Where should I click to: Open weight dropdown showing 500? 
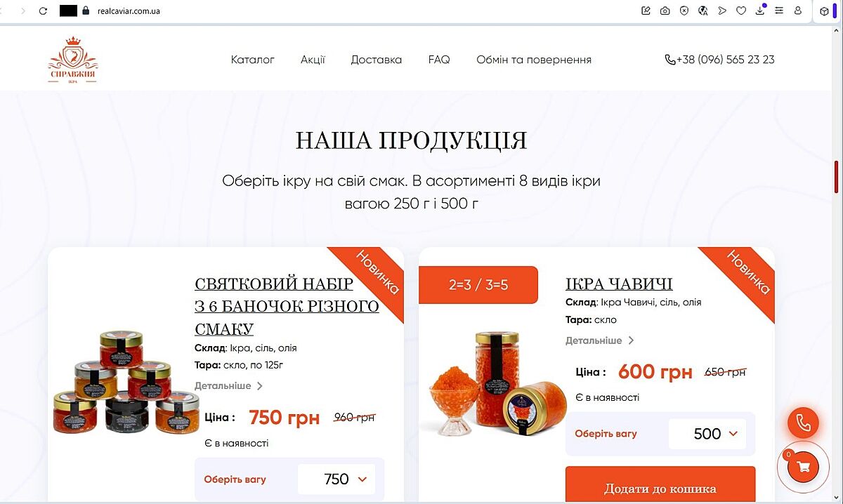click(707, 434)
